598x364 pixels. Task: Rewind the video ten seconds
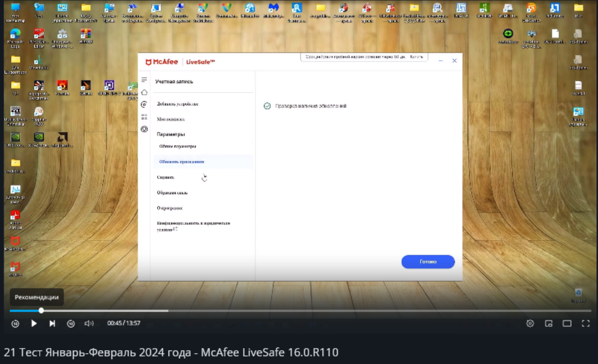pos(15,323)
